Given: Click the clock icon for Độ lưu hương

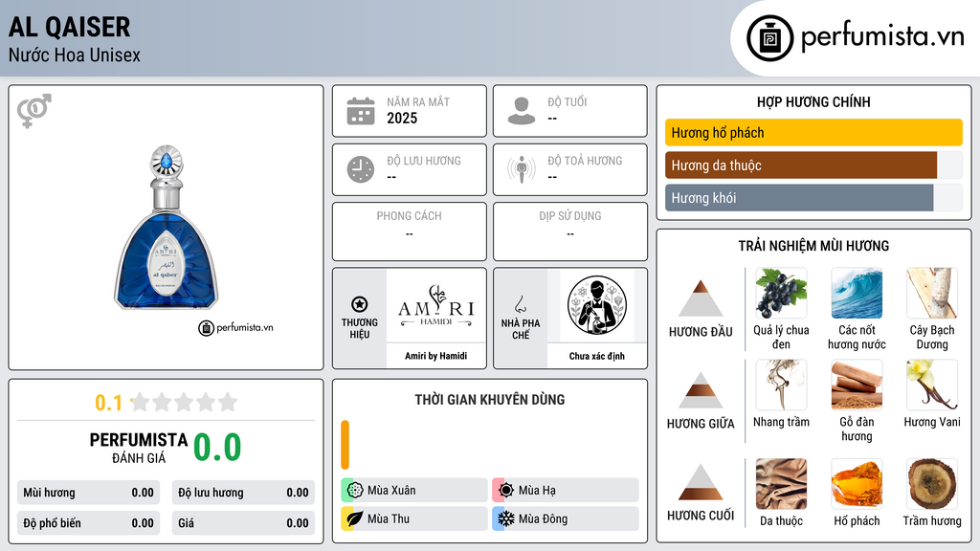Looking at the screenshot, I should pyautogui.click(x=361, y=169).
